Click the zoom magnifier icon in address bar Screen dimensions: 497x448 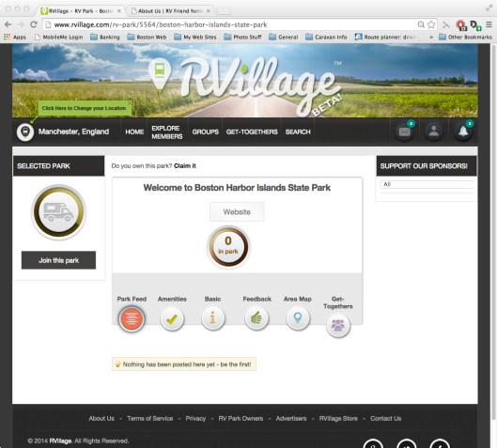click(x=421, y=24)
